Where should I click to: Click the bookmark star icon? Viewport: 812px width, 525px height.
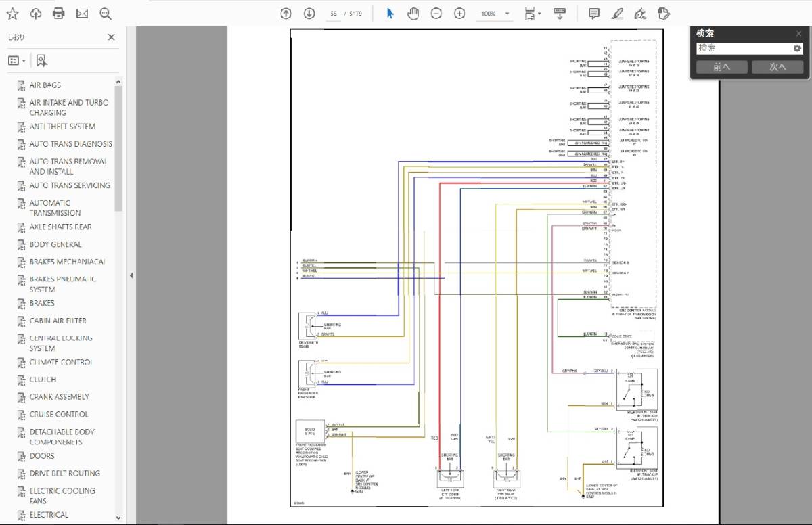point(13,13)
